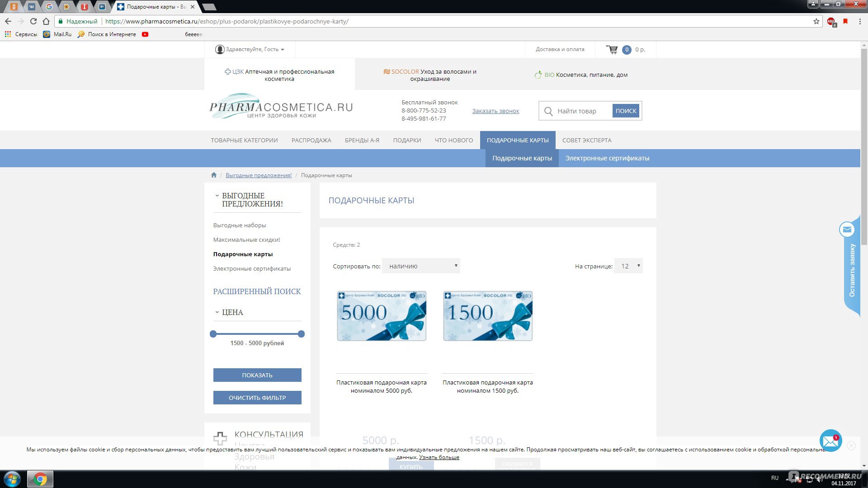
Task: Open the Chrome three-dot menu
Action: (x=859, y=21)
